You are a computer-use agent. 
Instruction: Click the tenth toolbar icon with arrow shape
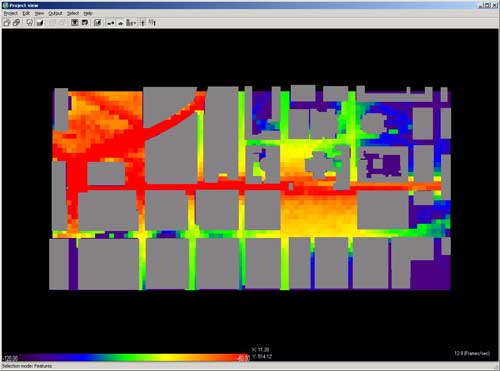pos(110,23)
